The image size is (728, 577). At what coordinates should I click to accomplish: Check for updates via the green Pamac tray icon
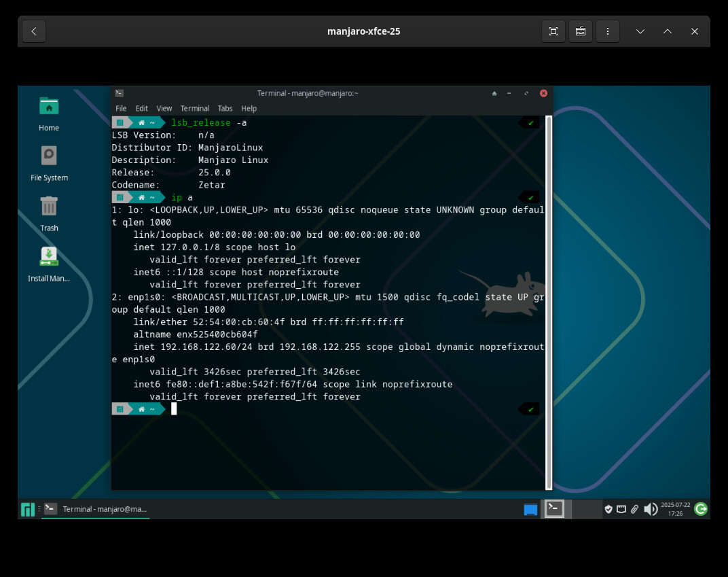click(700, 508)
